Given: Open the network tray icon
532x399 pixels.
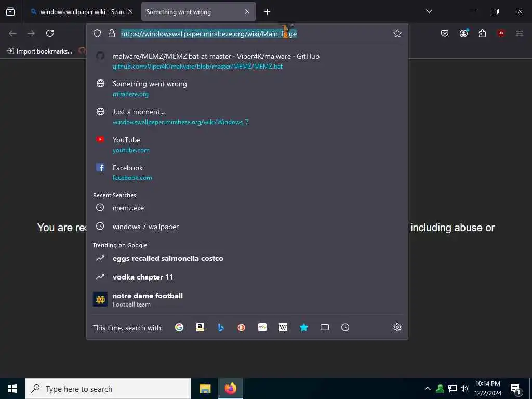Looking at the screenshot, I should click(x=453, y=389).
